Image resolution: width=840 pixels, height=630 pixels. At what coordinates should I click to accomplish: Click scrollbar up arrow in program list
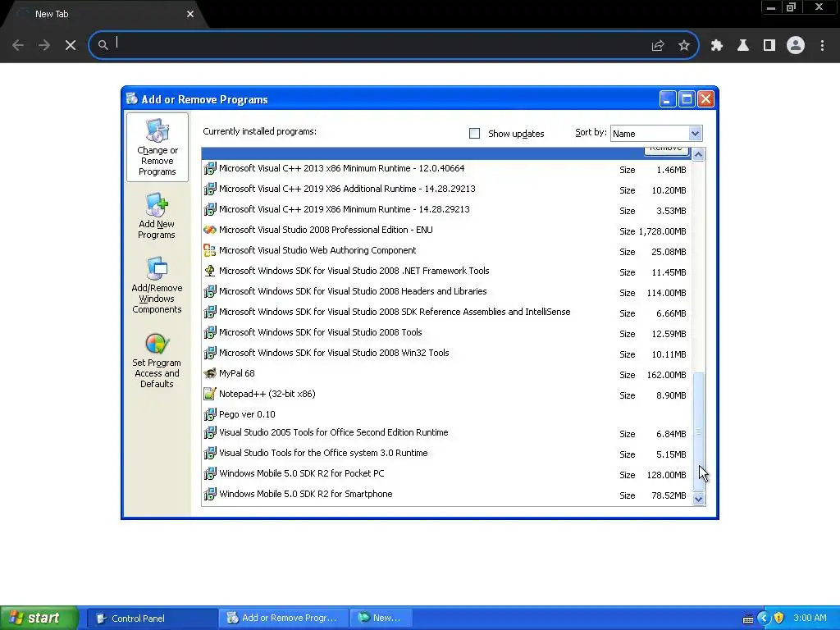click(698, 155)
